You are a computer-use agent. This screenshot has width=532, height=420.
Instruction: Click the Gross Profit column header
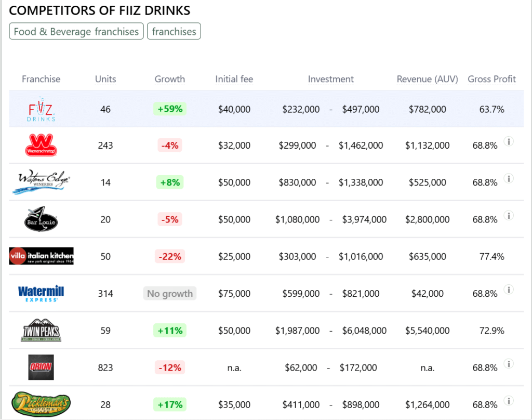coord(491,79)
